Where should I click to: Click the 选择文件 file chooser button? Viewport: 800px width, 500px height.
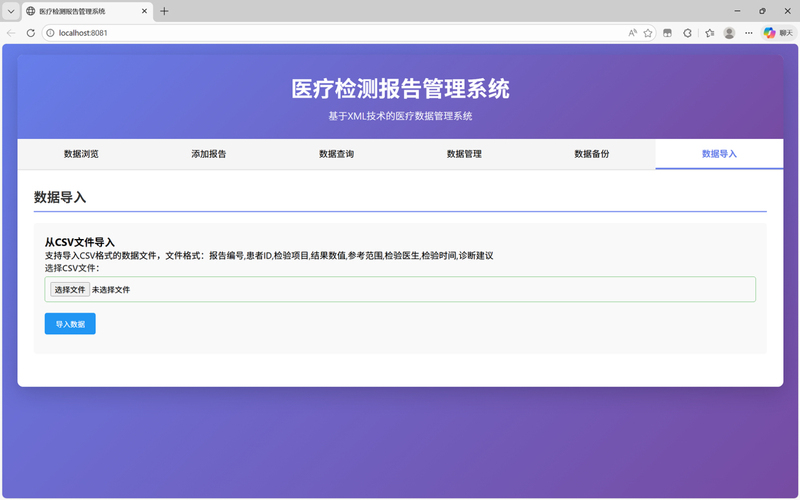(x=69, y=289)
